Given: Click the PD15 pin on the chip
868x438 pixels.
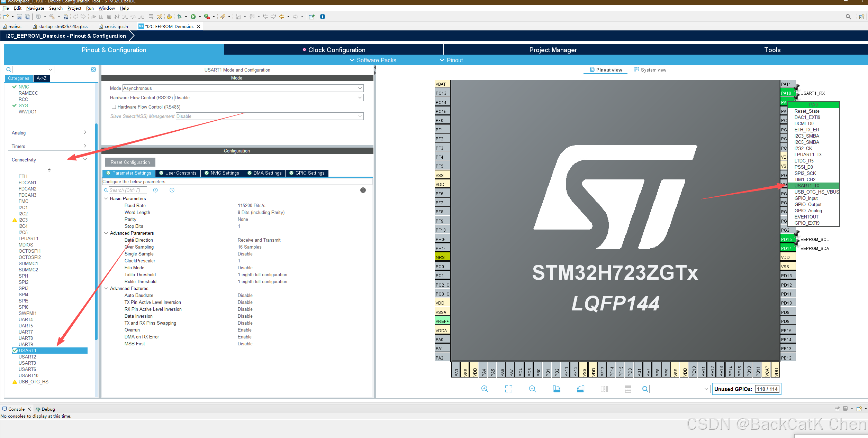Looking at the screenshot, I should [788, 239].
